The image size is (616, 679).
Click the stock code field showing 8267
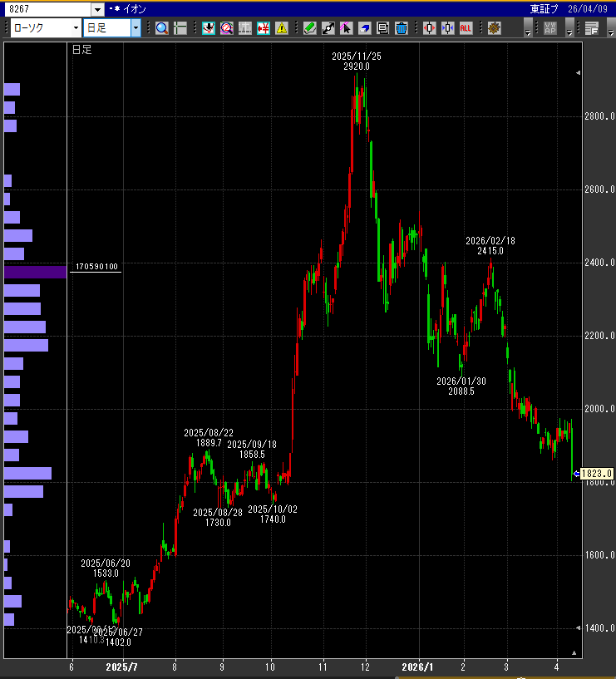point(47,9)
